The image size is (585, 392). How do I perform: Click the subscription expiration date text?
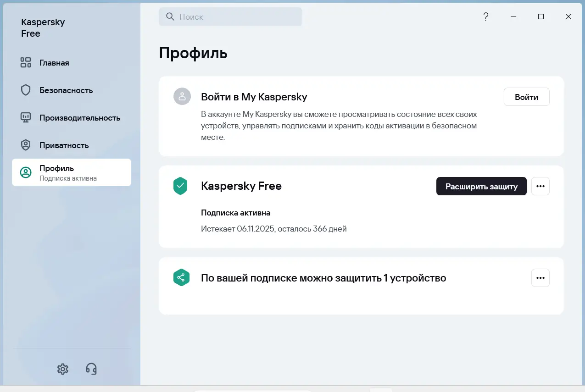click(273, 228)
